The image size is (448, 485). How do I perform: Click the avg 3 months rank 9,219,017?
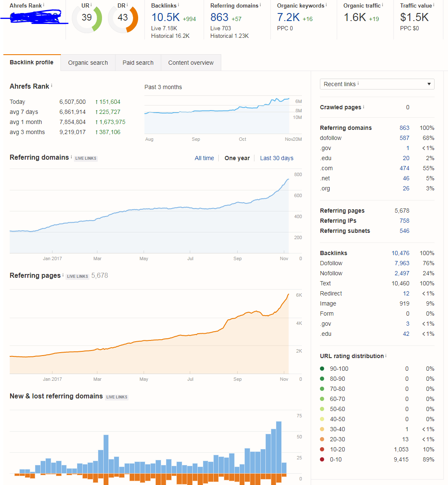[73, 132]
